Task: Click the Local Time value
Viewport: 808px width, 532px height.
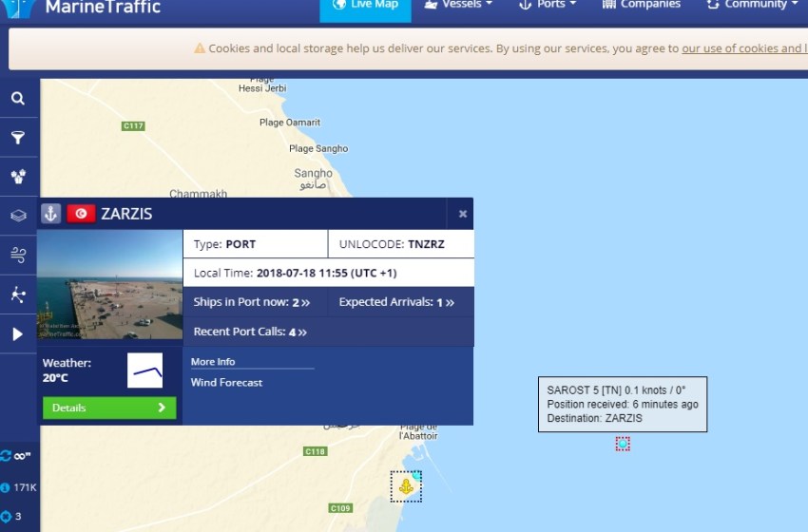Action: pos(327,273)
